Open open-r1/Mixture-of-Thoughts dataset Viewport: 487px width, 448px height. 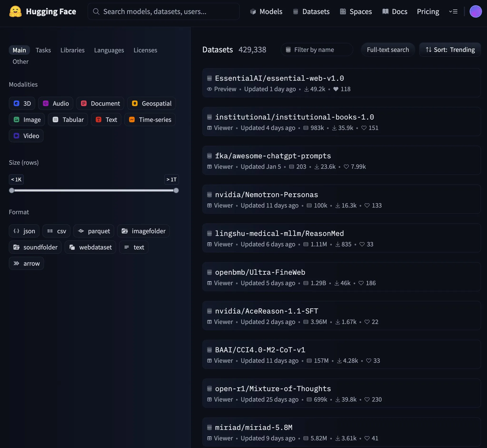[342, 393]
